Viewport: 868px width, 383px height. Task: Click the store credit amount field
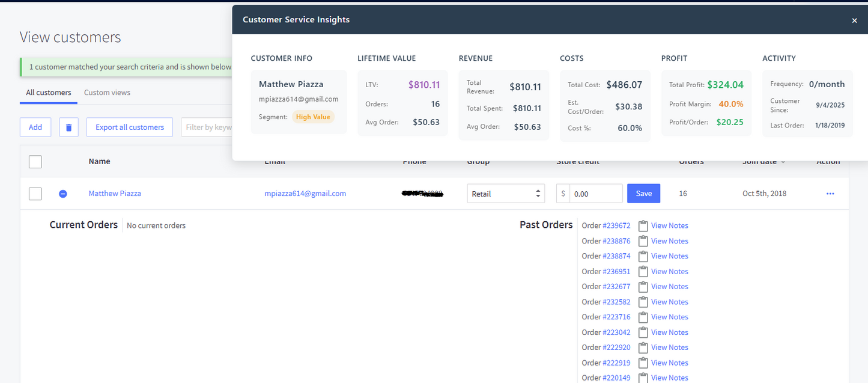tap(595, 194)
